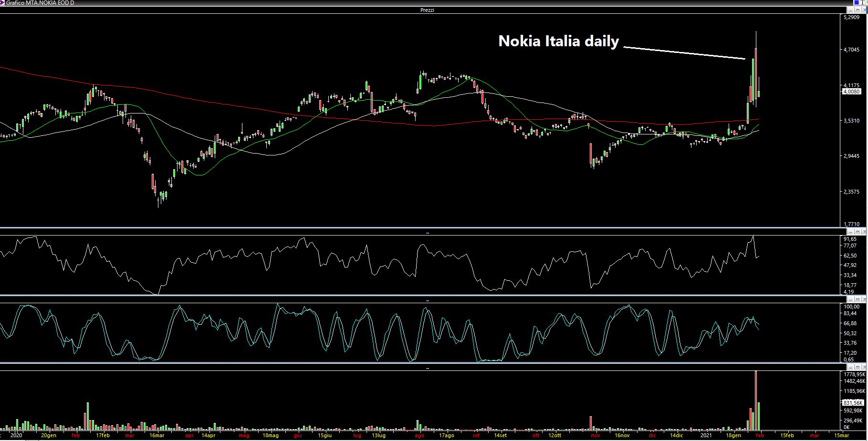Minimize the oscillator pane scaled to 91,65
The image size is (868, 441).
coord(850,232)
